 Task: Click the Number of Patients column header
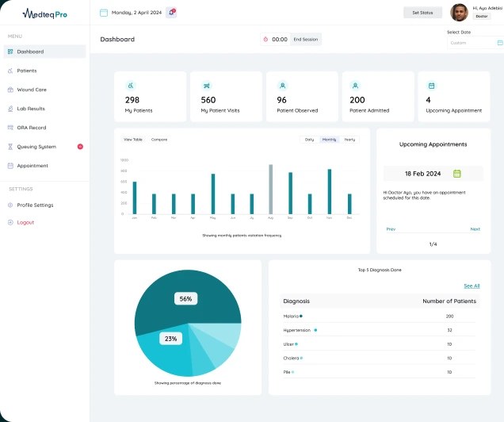click(449, 301)
